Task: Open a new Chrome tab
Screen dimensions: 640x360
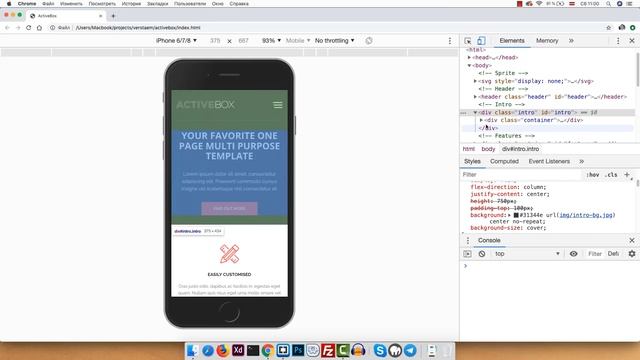Action: (113, 16)
